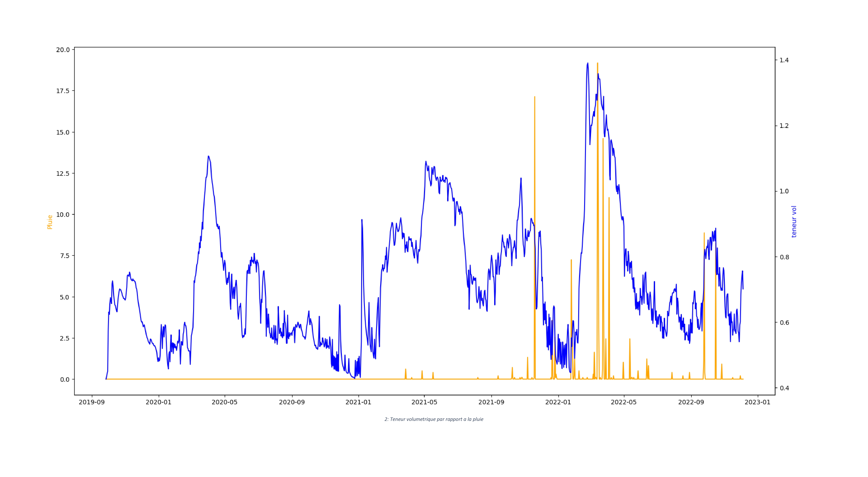Click the '2023-01' date tick label

[757, 402]
